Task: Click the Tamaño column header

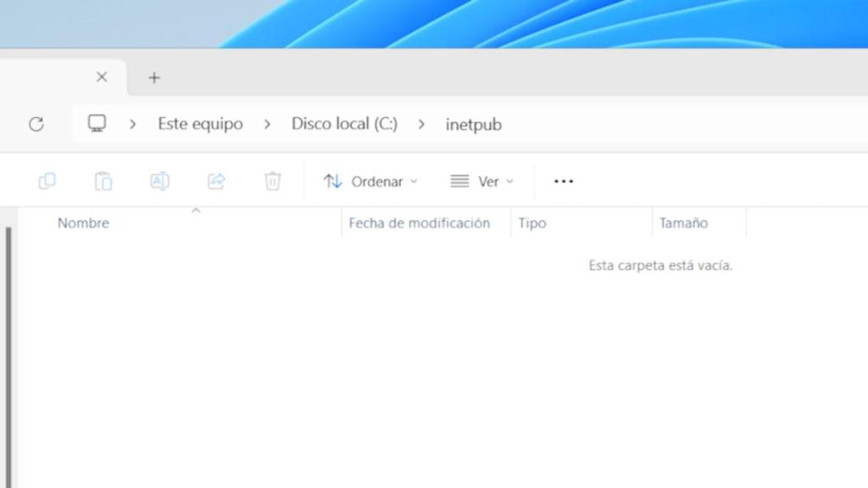Action: pyautogui.click(x=684, y=223)
